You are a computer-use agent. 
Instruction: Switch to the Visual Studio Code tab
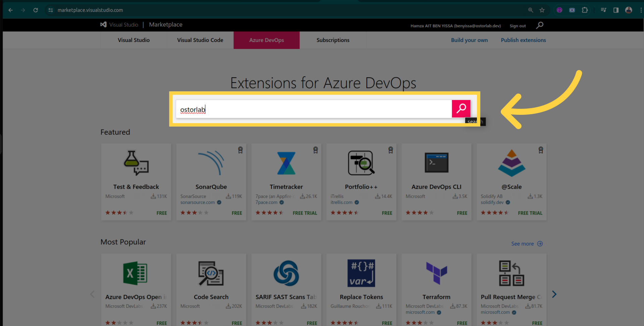pyautogui.click(x=200, y=40)
